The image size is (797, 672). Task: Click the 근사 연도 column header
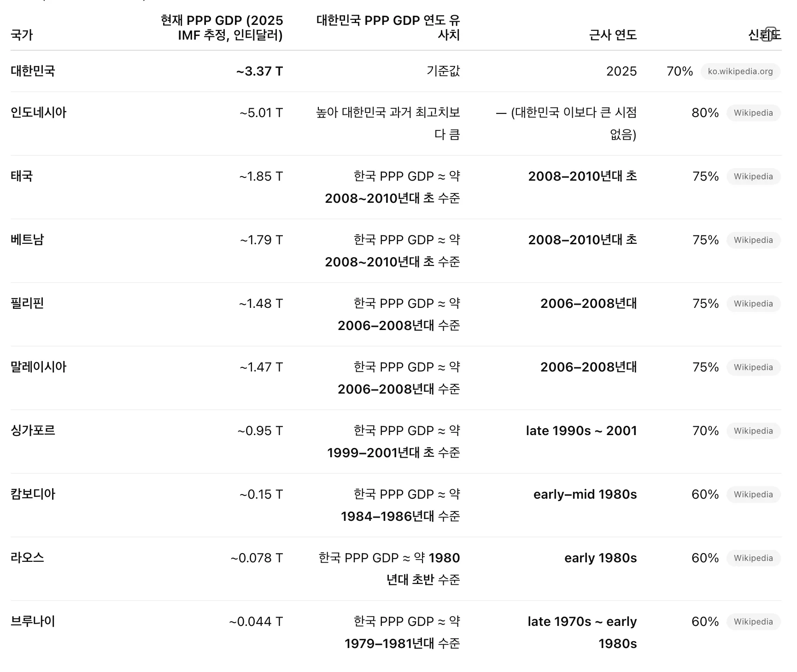coord(612,35)
